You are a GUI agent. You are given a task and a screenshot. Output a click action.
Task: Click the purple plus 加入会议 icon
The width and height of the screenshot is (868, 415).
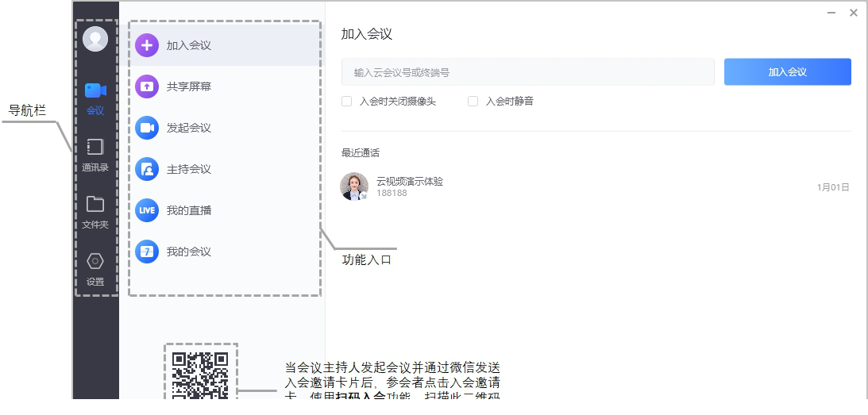click(x=147, y=45)
